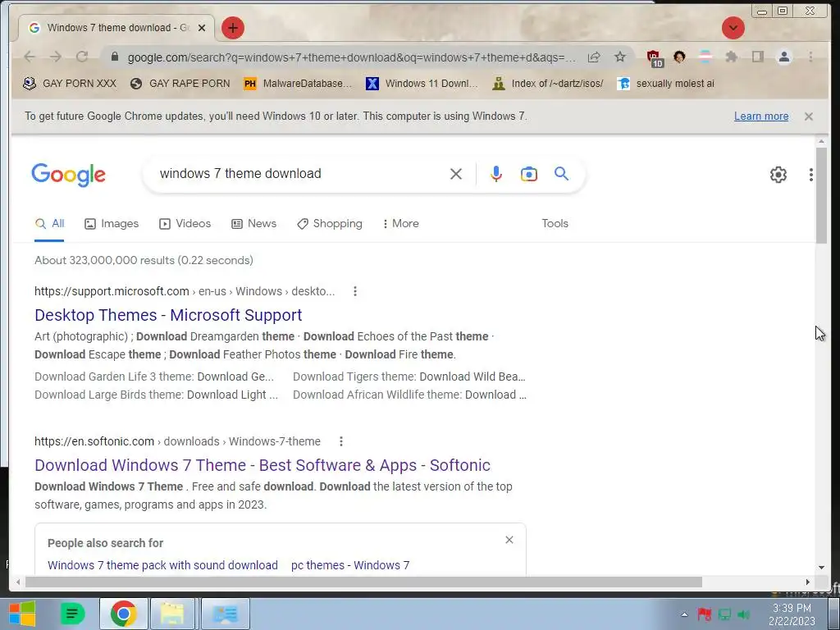Switch to the Videos tab
840x630 pixels.
(185, 223)
